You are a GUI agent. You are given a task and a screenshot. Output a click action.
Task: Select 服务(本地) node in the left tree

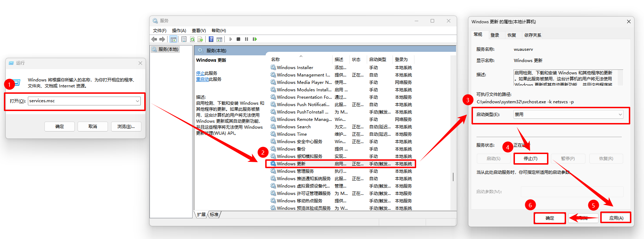[x=165, y=49]
